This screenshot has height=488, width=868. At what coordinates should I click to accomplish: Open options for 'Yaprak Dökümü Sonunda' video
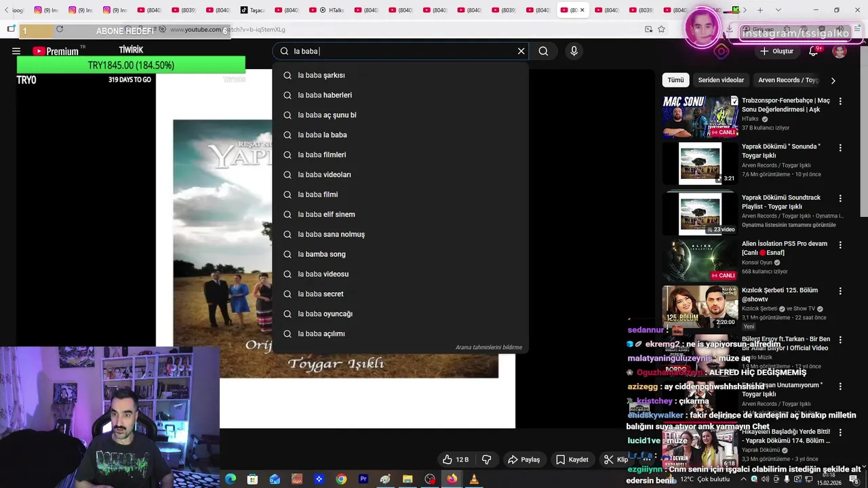coord(840,147)
